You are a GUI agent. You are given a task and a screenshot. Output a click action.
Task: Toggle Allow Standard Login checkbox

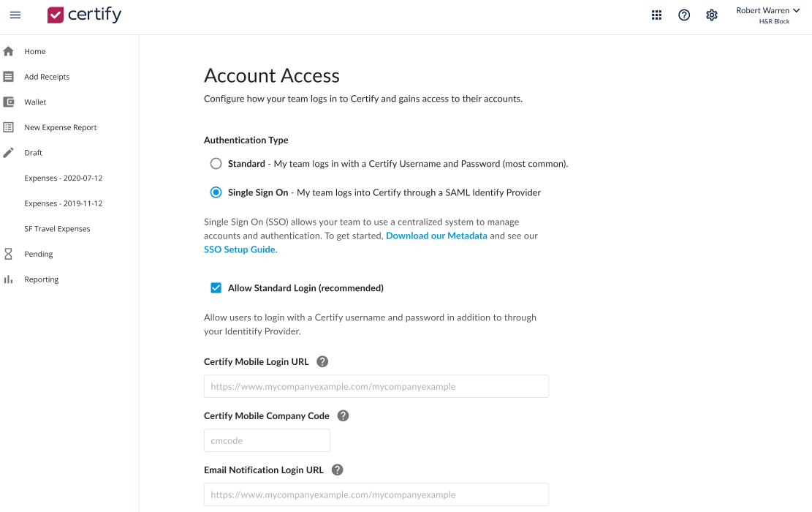tap(216, 288)
